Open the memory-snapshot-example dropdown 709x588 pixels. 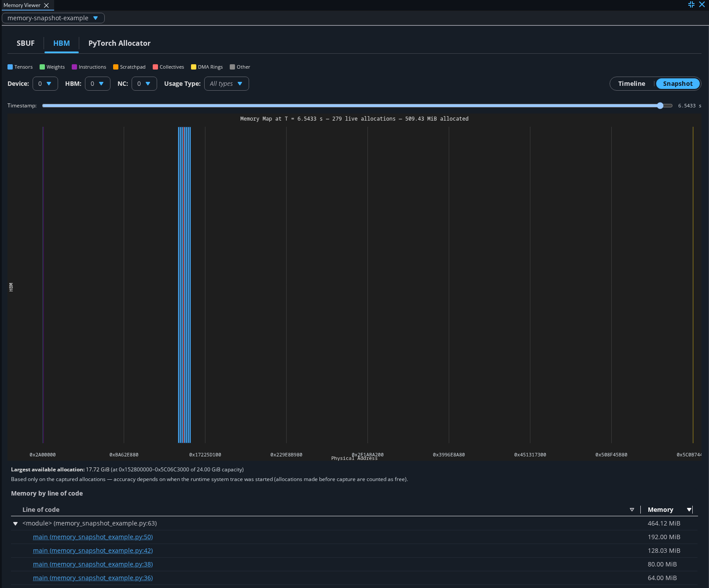click(x=53, y=18)
